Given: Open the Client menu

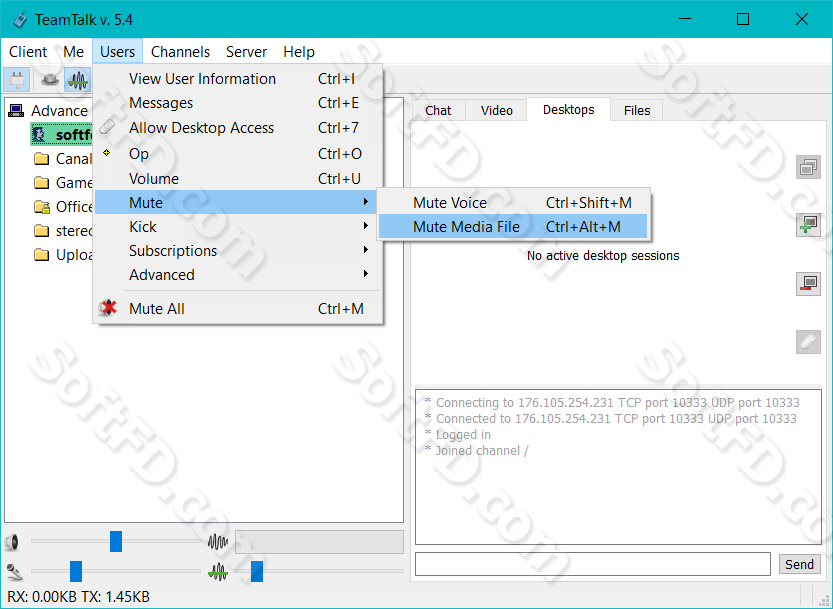Looking at the screenshot, I should click(x=28, y=52).
